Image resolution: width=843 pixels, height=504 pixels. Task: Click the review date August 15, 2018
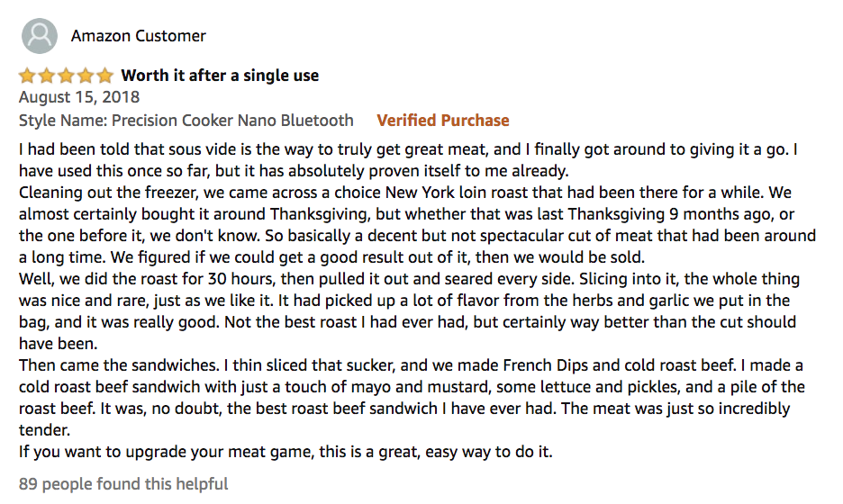(x=79, y=97)
